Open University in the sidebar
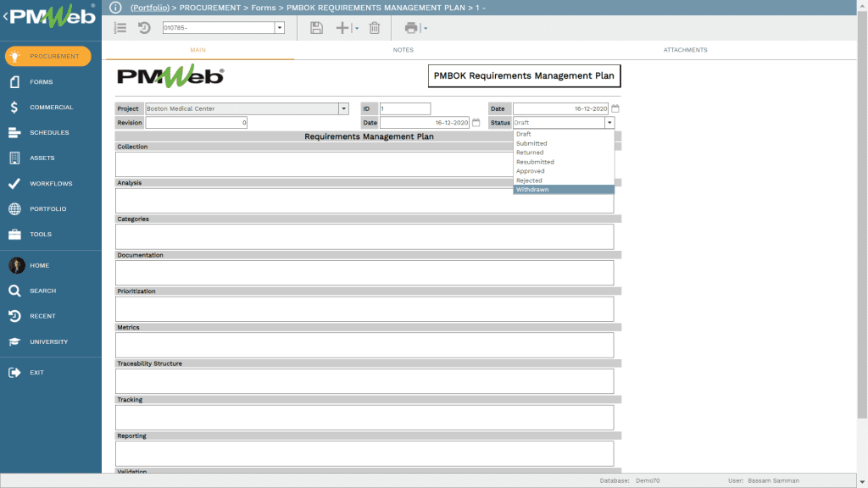The image size is (868, 488). pos(48,342)
